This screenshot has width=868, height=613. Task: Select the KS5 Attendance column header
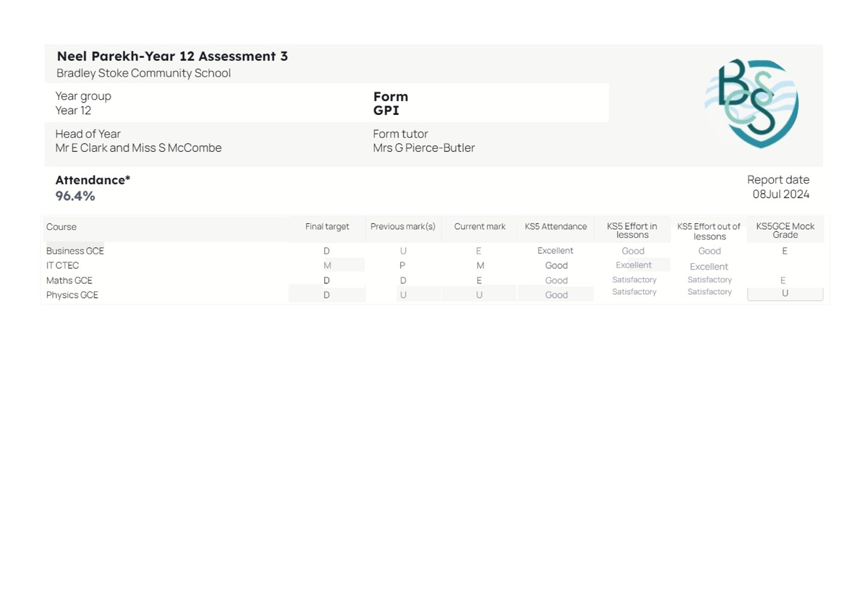(x=556, y=226)
